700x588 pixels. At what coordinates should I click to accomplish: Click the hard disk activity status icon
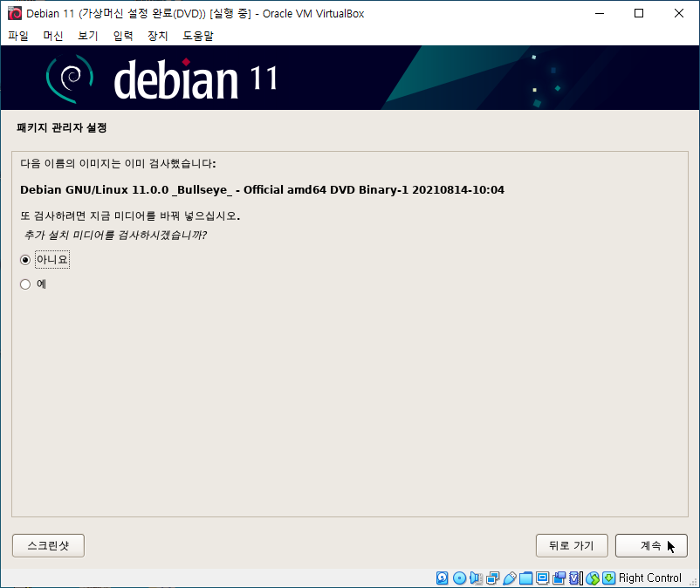tap(442, 578)
